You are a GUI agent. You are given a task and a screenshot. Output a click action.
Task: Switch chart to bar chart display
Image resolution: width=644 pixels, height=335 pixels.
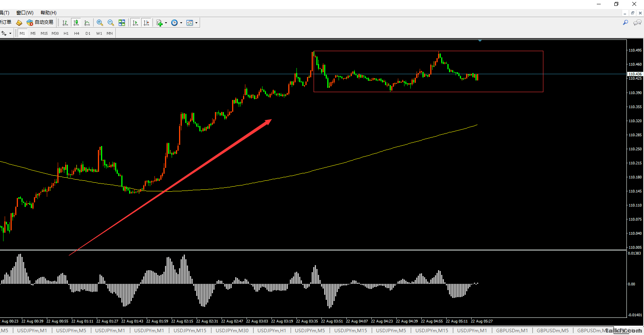pyautogui.click(x=65, y=23)
